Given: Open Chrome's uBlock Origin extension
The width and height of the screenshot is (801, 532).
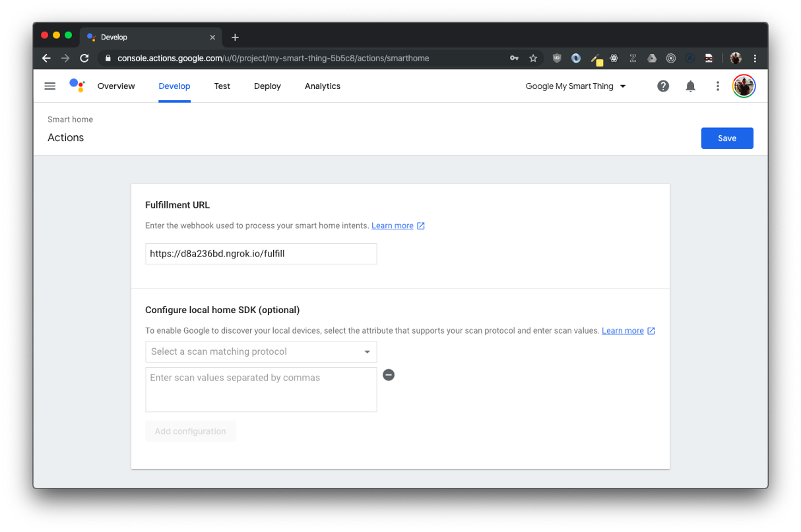Looking at the screenshot, I should (556, 58).
